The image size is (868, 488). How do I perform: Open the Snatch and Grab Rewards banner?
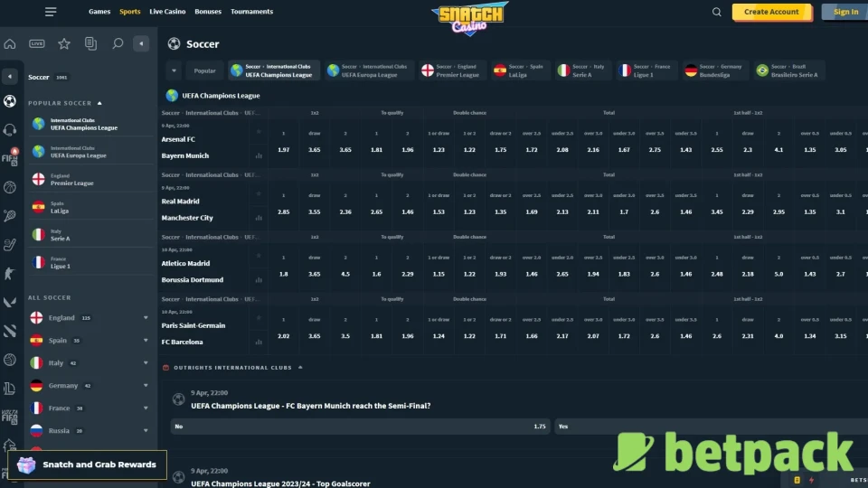[88, 465]
